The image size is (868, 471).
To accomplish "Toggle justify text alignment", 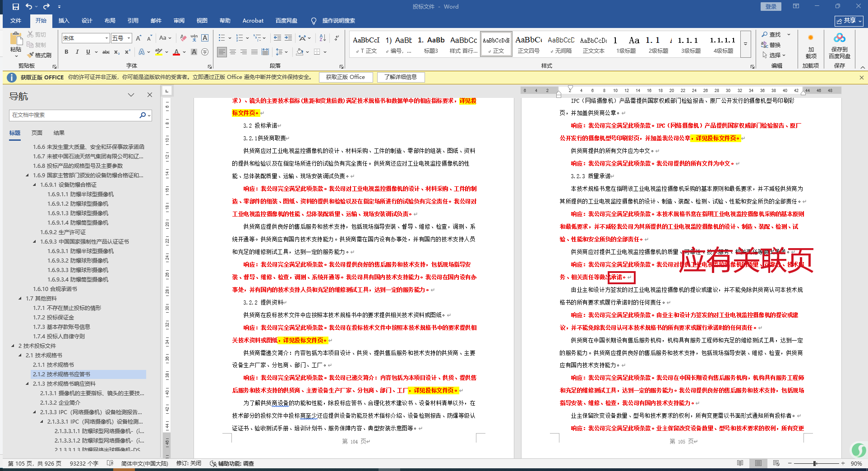I will click(254, 52).
